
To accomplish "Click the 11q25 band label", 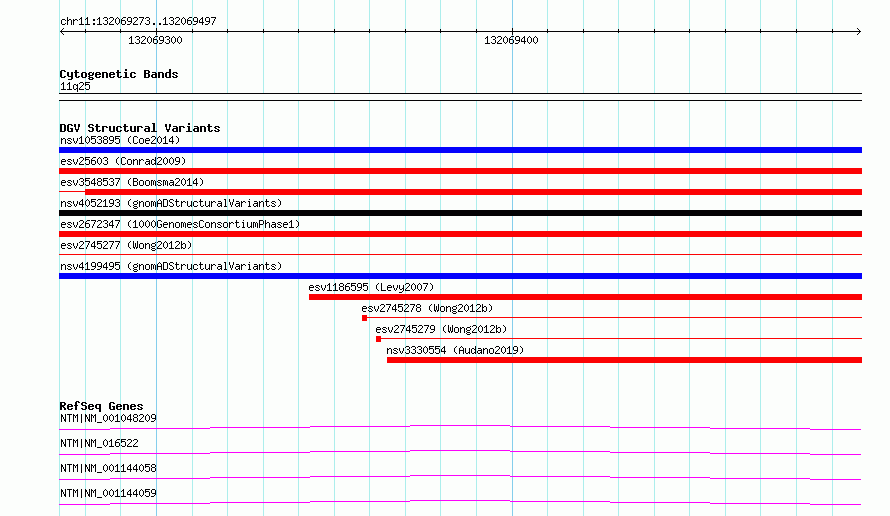I will click(x=75, y=86).
